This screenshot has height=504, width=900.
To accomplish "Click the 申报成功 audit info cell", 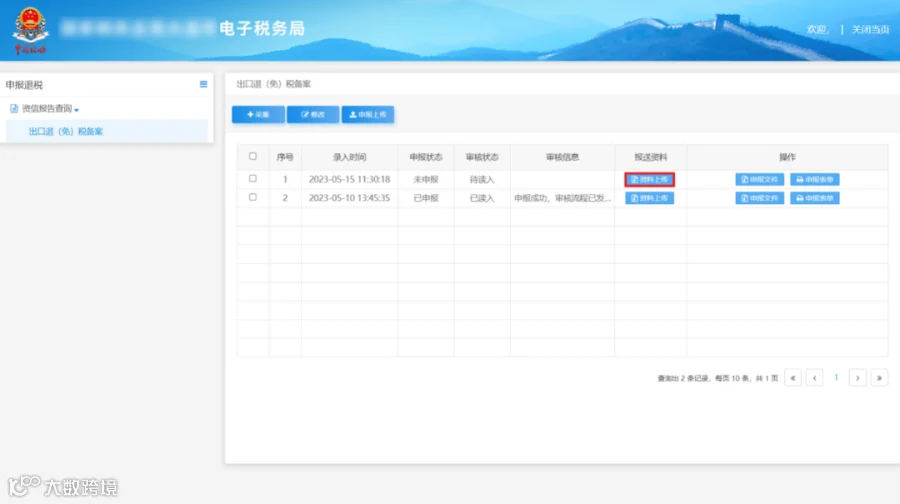I will click(x=562, y=198).
